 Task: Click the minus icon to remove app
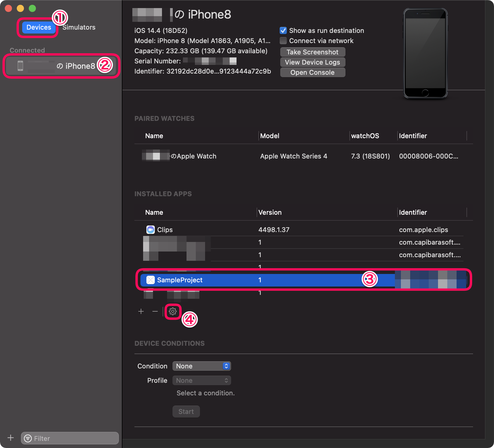[x=155, y=312]
